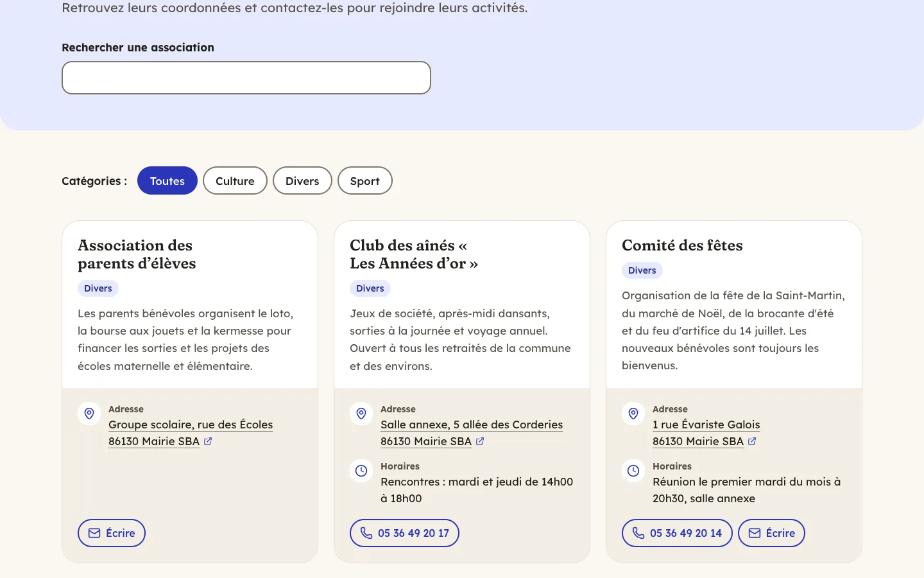Image resolution: width=924 pixels, height=578 pixels.
Task: Click Écrire button for Comité des fêtes
Action: (771, 533)
